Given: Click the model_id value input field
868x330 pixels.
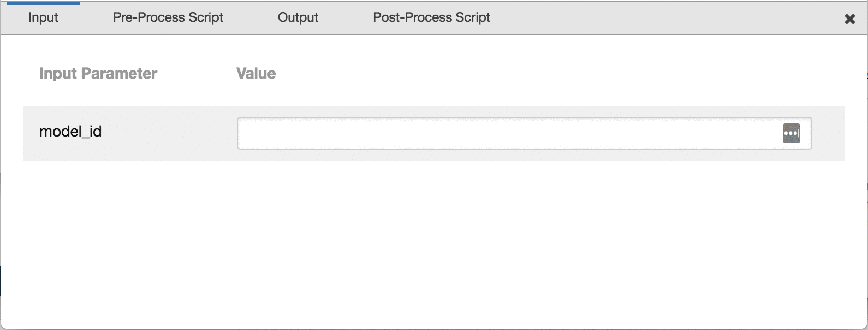Looking at the screenshot, I should (x=508, y=133).
